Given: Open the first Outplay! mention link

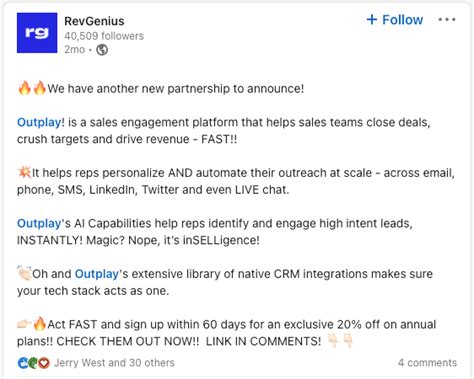Looking at the screenshot, I should [41, 122].
